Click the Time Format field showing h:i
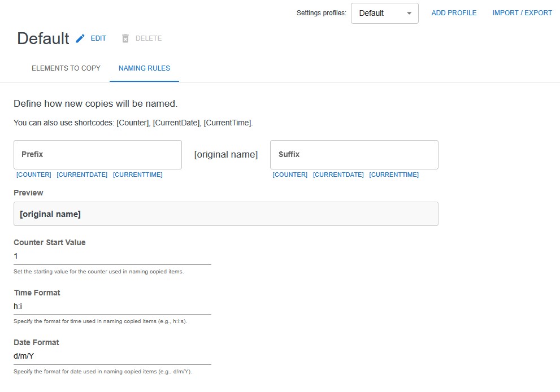The height and width of the screenshot is (392, 560). pos(112,306)
